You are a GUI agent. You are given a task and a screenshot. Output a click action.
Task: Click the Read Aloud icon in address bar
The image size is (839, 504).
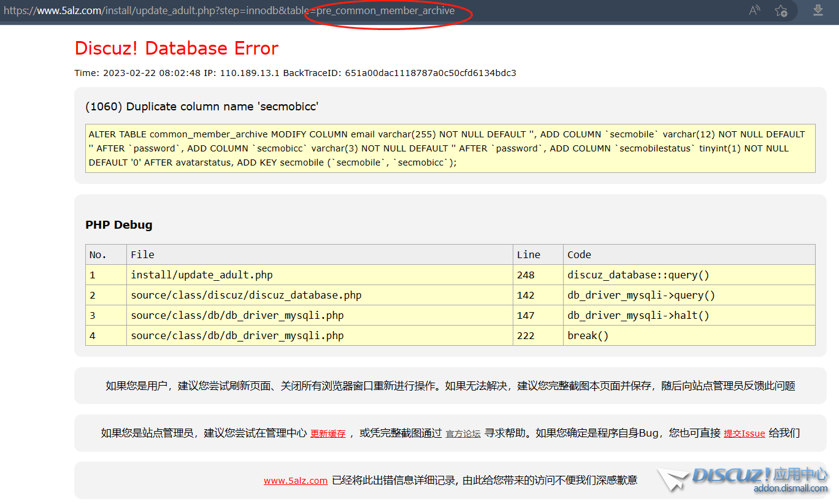754,10
